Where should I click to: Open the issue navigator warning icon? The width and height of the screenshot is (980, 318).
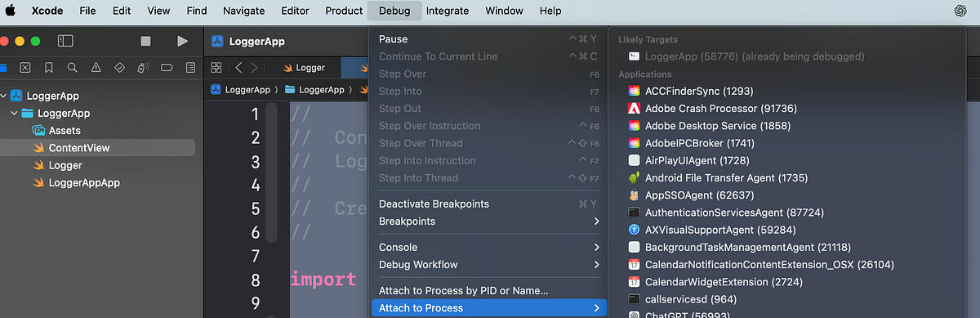pos(96,67)
